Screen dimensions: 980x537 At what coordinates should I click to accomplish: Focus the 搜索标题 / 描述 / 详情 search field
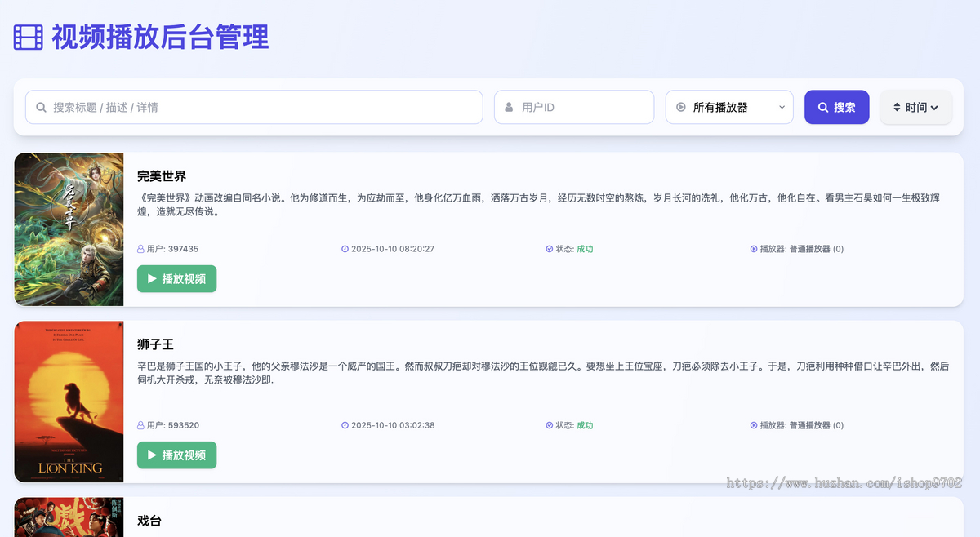click(254, 107)
